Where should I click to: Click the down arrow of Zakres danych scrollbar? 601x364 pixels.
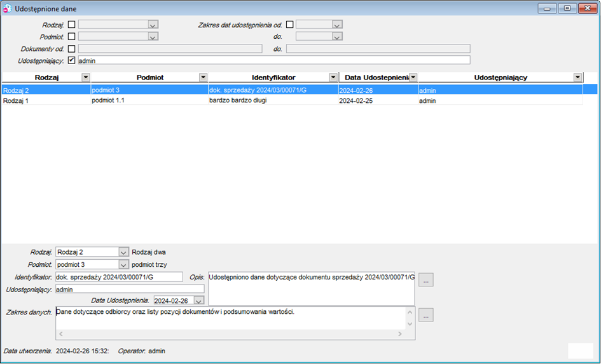410,324
